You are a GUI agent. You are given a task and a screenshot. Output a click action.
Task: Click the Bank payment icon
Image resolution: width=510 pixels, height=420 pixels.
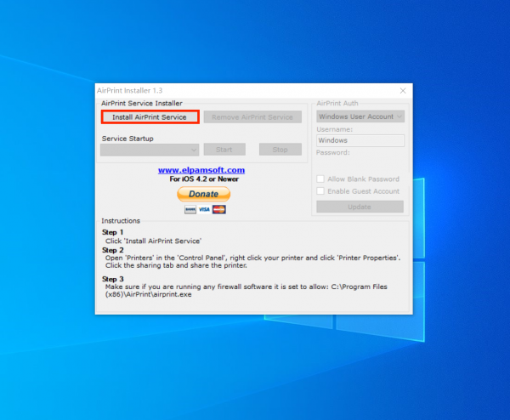click(x=190, y=209)
